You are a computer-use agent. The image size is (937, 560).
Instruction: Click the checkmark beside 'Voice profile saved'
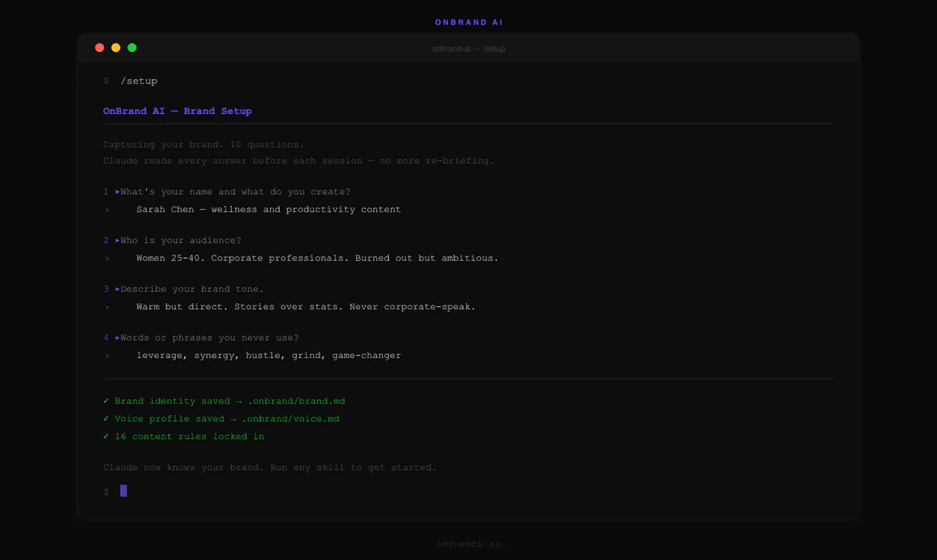click(x=106, y=418)
